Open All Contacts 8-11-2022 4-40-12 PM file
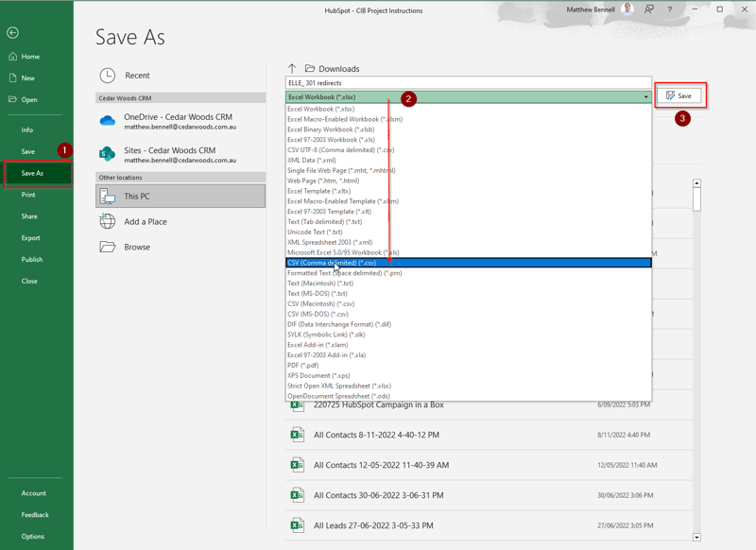This screenshot has width=756, height=550. coord(489,435)
